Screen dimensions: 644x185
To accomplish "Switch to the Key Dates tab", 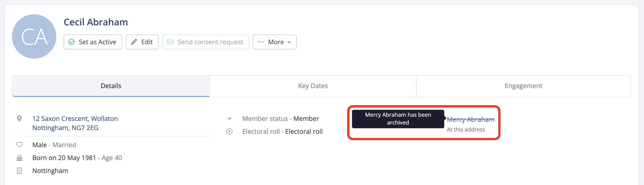I will [x=313, y=86].
